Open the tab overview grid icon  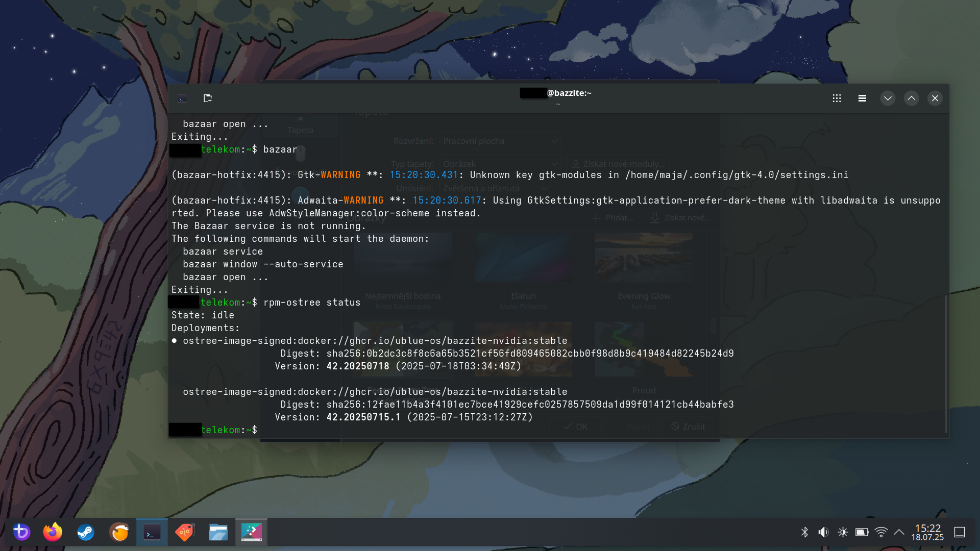coord(837,98)
